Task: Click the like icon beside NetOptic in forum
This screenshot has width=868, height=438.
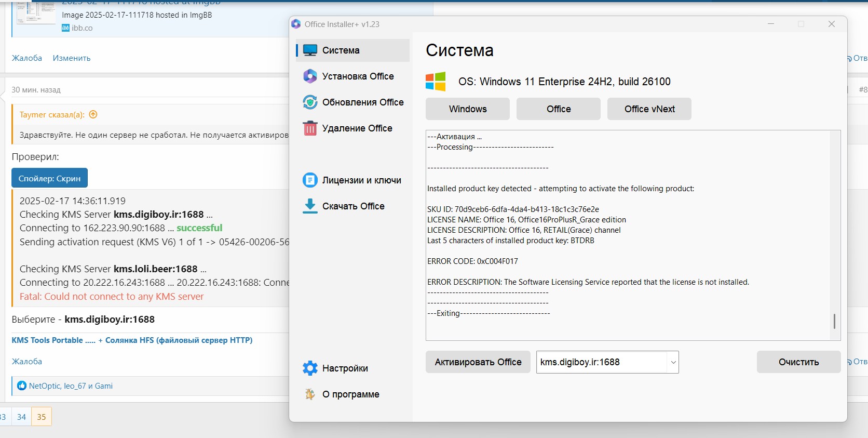Action: click(x=22, y=386)
